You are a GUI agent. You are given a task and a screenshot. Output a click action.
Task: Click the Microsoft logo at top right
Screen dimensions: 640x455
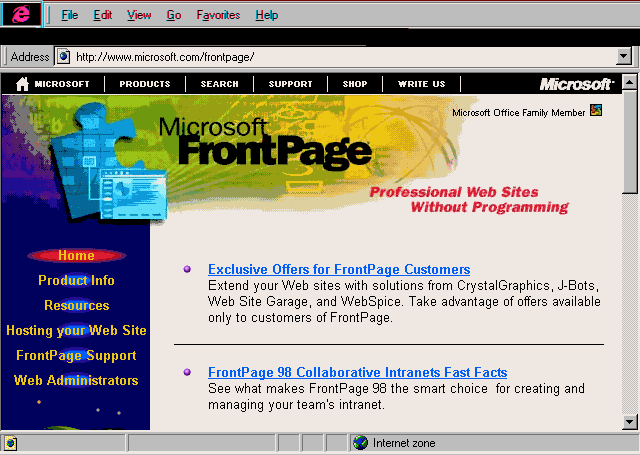point(576,84)
